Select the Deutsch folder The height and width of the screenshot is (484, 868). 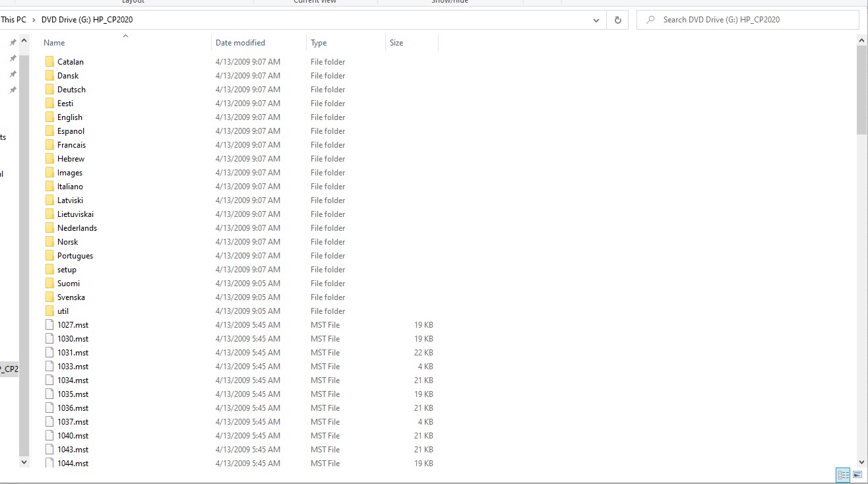(71, 90)
